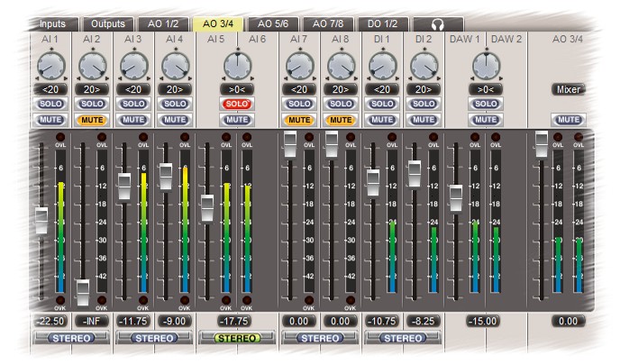This screenshot has width=620, height=364.
Task: Open the AO 1/2 mixer tab
Action: 163,24
